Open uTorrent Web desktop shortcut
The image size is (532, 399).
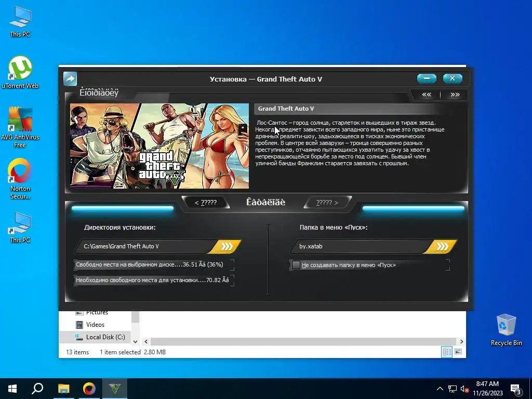tap(20, 72)
